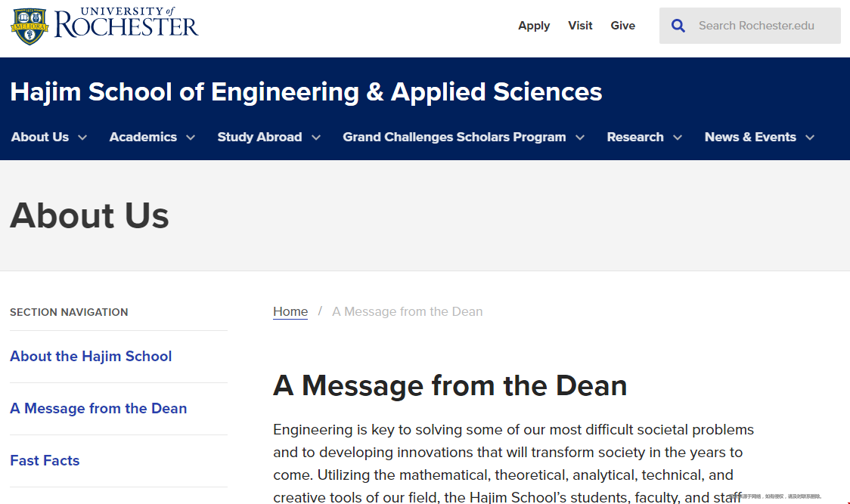Expand Grand Challenges Scholars Program chevron
The height and width of the screenshot is (504, 850).
580,138
